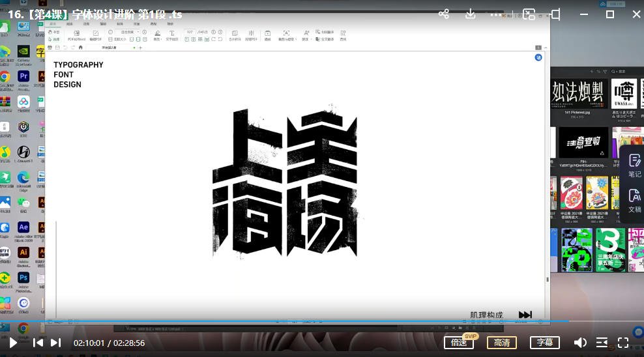Open the 倍速 playback speed menu
This screenshot has height=357, width=644.
[459, 343]
